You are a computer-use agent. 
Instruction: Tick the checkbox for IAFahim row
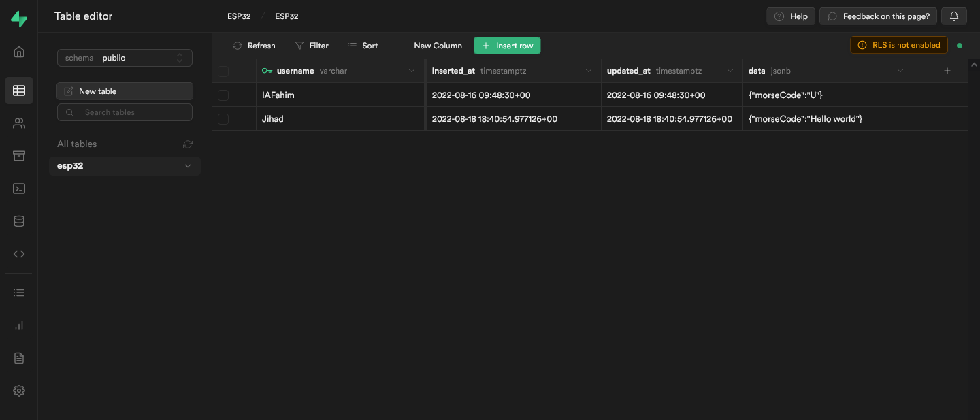point(223,95)
